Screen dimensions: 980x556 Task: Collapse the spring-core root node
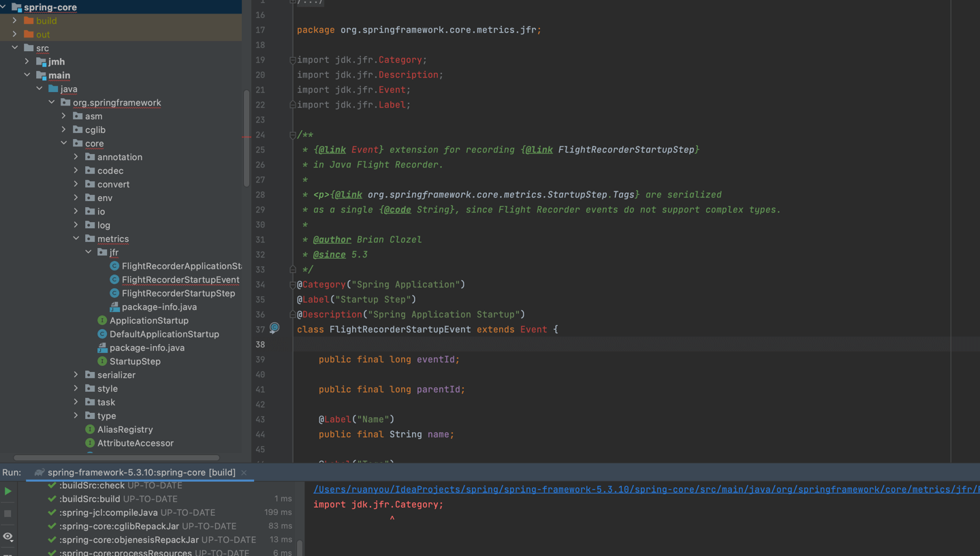pyautogui.click(x=3, y=7)
